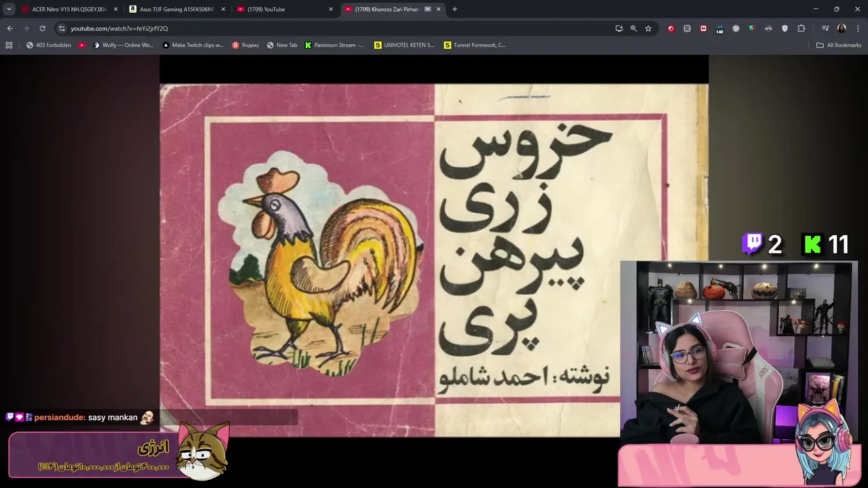The height and width of the screenshot is (488, 868).
Task: Open the gray round extension icon
Action: pos(736,28)
